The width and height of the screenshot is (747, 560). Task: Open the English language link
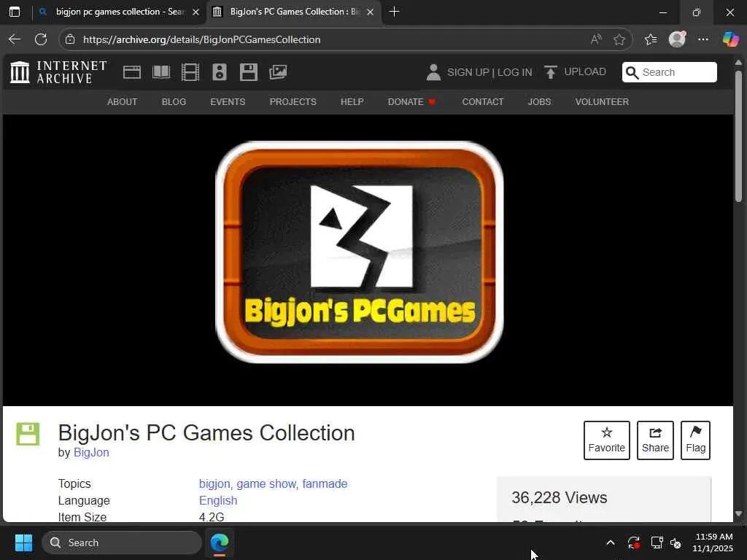[x=218, y=500]
